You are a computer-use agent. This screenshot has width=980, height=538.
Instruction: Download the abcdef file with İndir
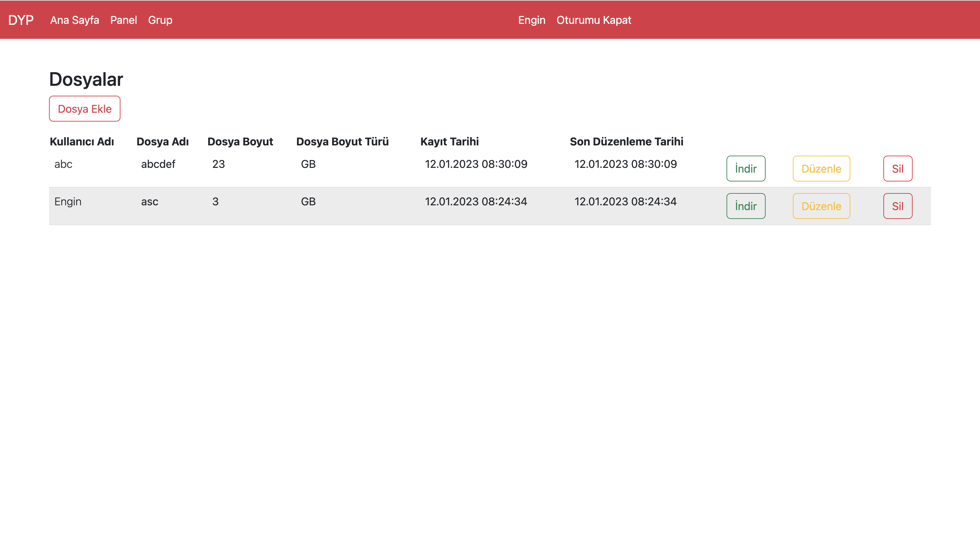pos(745,169)
